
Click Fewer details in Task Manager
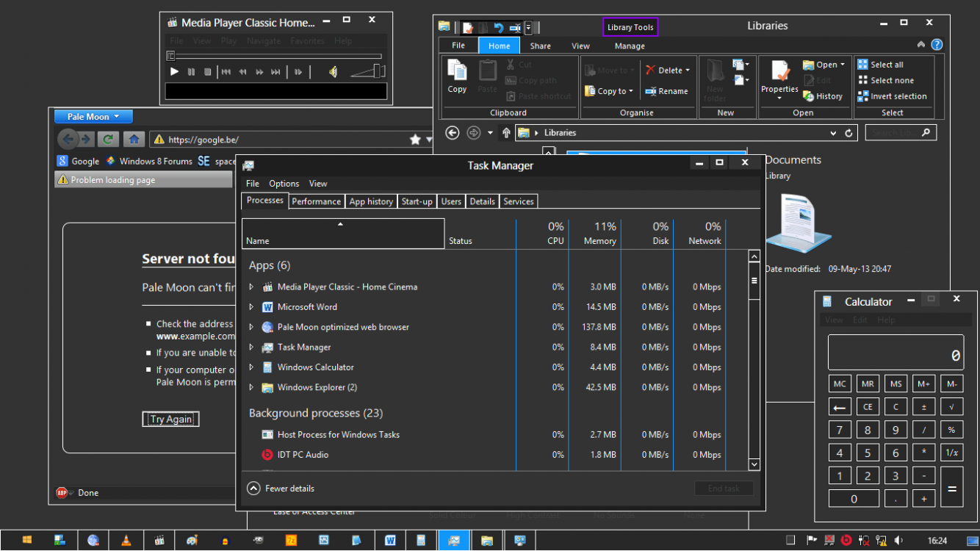tap(281, 489)
